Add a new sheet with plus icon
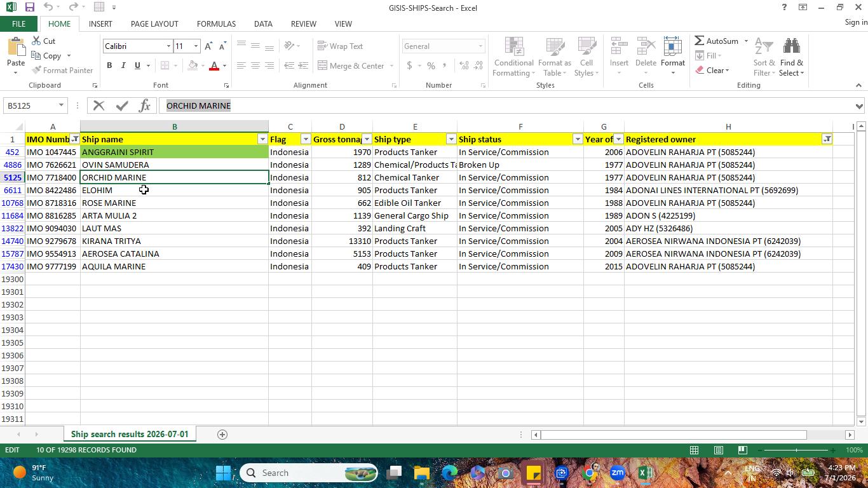The image size is (868, 488). (222, 435)
